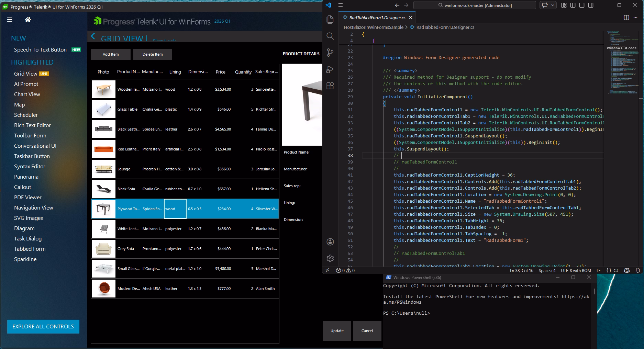644x349 pixels.
Task: Click Update button in Product Details
Action: click(x=337, y=331)
